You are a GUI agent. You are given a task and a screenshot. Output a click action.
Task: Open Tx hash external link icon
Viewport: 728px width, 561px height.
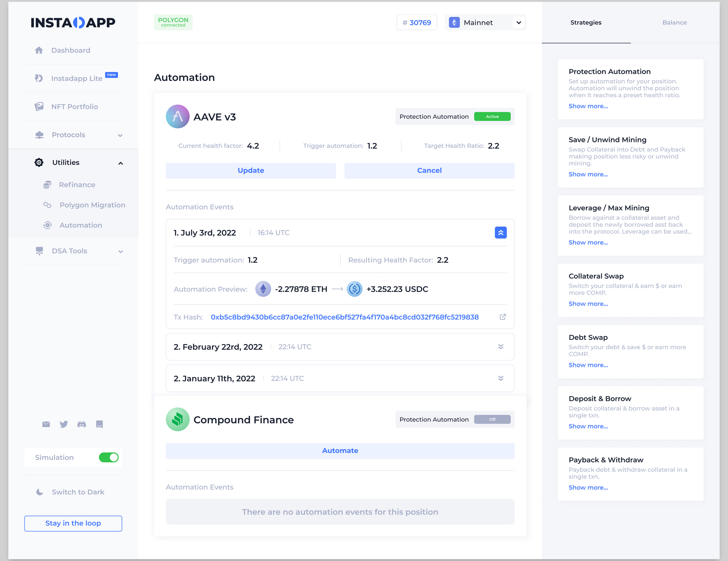coord(503,317)
